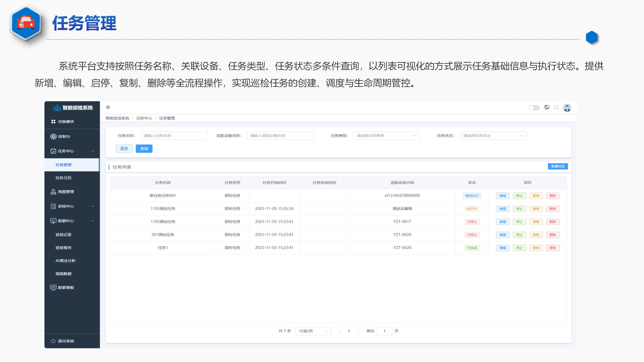The width and height of the screenshot is (644, 362).
Task: Click the 巡航设备名称 column header
Action: click(402, 183)
